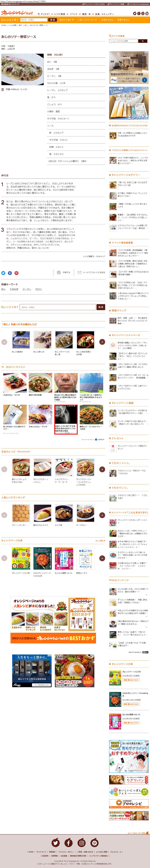This screenshot has width=150, height=868.
Task: Focus the サイト内検索 Google search field
Action: (124, 41)
